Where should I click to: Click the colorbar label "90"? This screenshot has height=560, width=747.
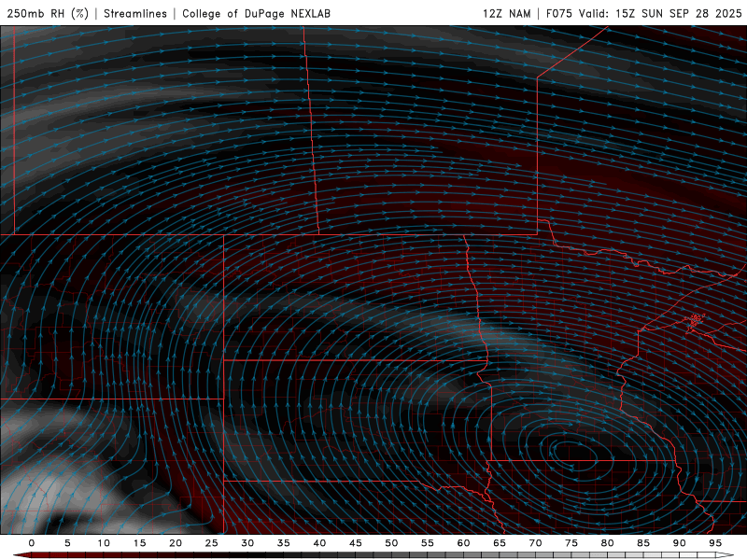[679, 543]
